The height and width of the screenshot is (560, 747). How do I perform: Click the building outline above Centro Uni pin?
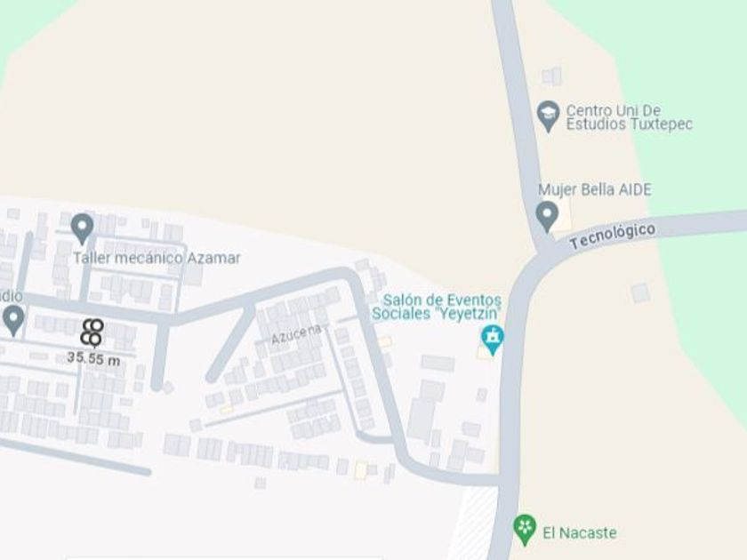point(551,76)
